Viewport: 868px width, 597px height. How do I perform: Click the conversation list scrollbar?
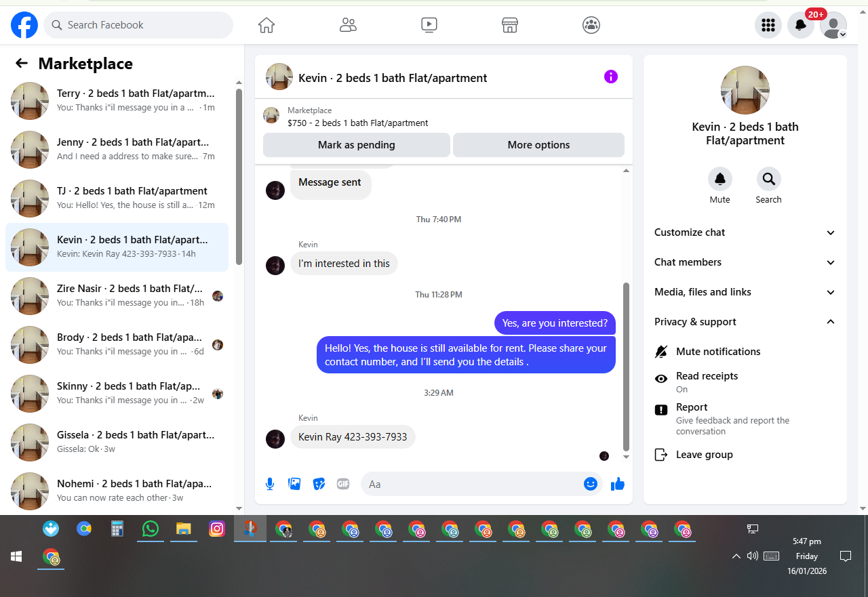click(239, 176)
